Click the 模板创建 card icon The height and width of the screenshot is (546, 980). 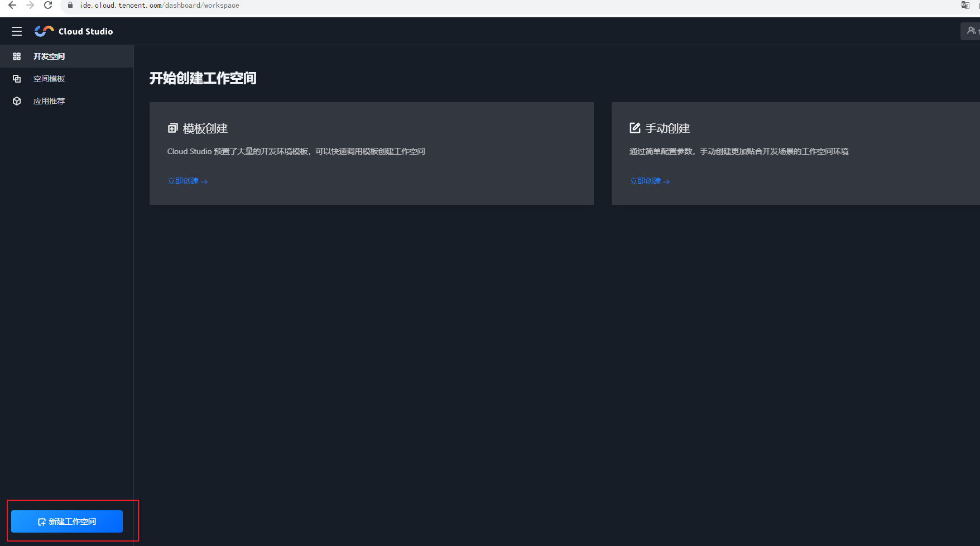pos(172,128)
